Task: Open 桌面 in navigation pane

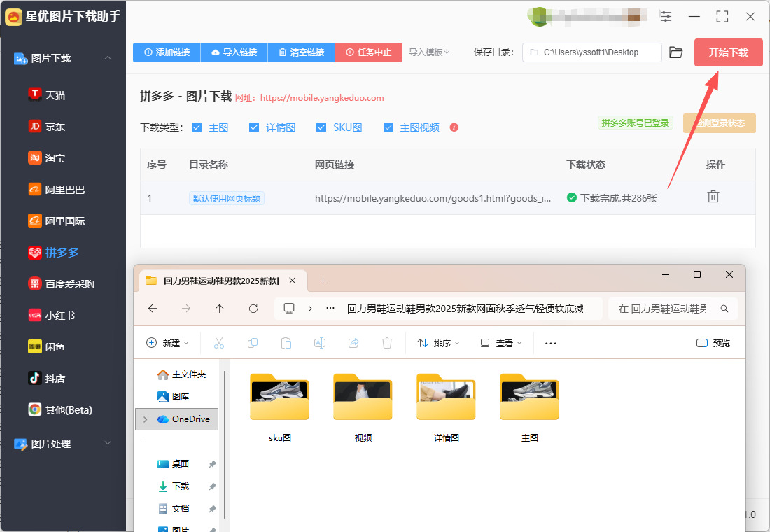Action: pyautogui.click(x=174, y=463)
